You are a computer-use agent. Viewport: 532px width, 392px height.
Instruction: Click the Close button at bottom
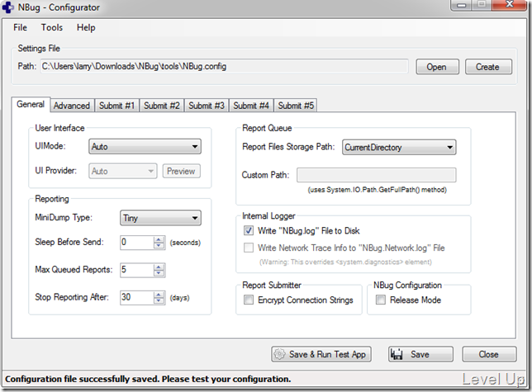tap(489, 354)
